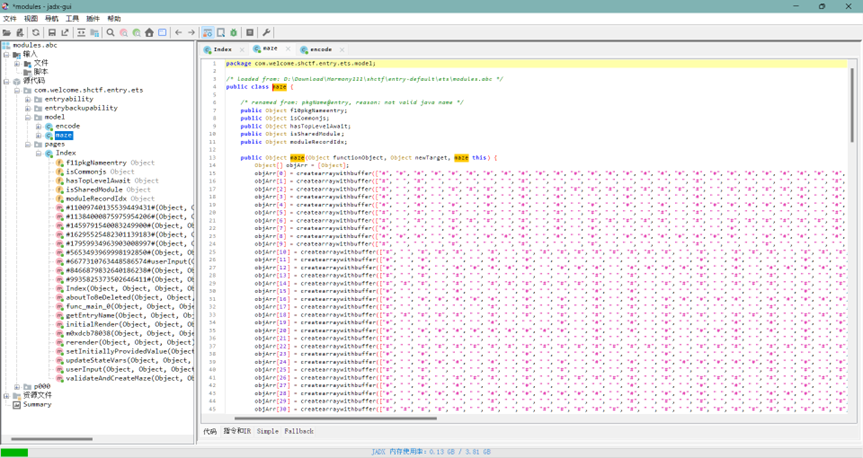This screenshot has width=863, height=458.
Task: Select userInput method in tree
Action: (x=130, y=369)
